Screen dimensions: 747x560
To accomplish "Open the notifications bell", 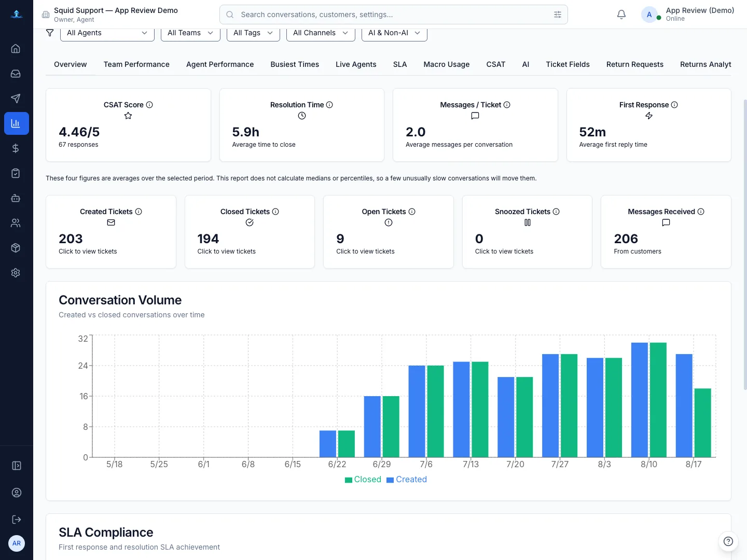I will 621,15.
